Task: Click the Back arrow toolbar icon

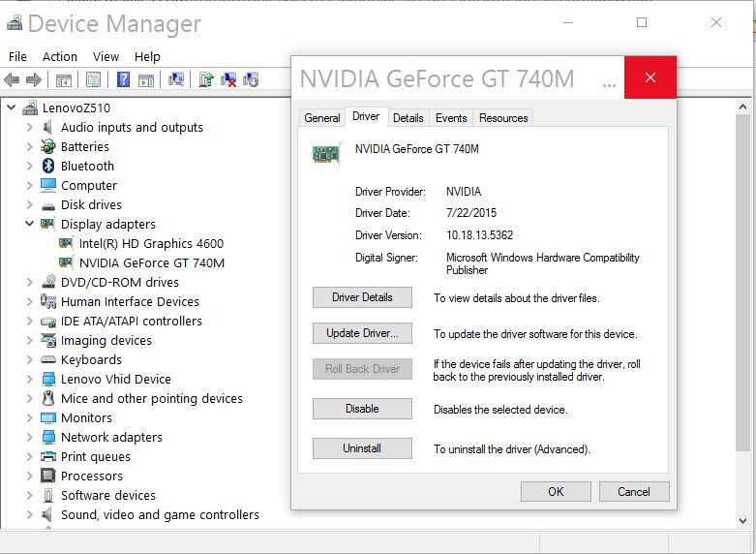Action: click(12, 79)
